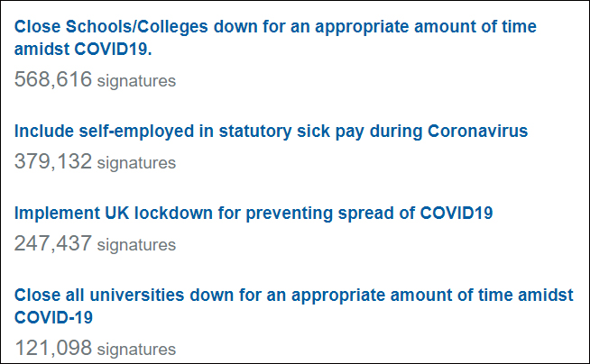
Task: Open the self-employed statutory sick pay petition
Action: coord(271,132)
